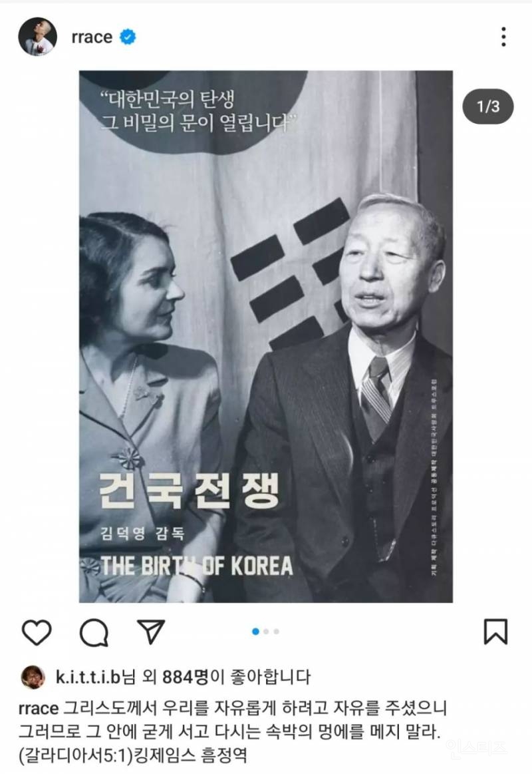Tap the 1/3 image counter badge
Screen dimensions: 532x774
click(488, 106)
